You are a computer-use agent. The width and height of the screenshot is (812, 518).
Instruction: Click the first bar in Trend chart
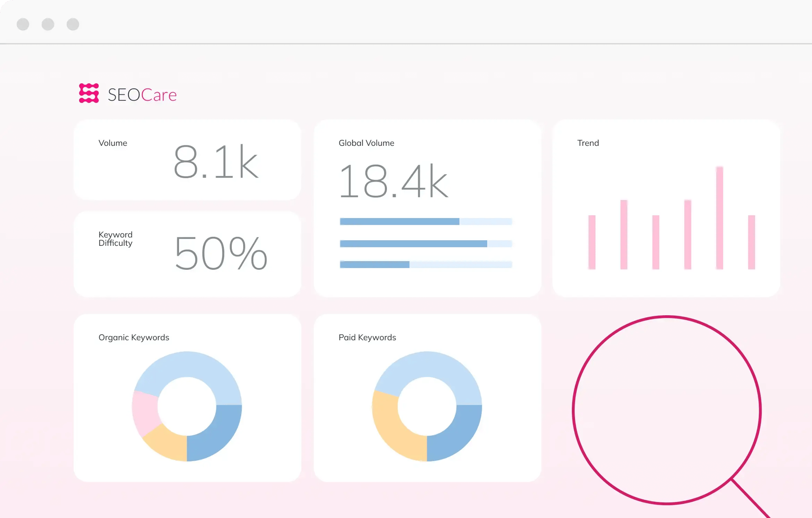click(592, 242)
